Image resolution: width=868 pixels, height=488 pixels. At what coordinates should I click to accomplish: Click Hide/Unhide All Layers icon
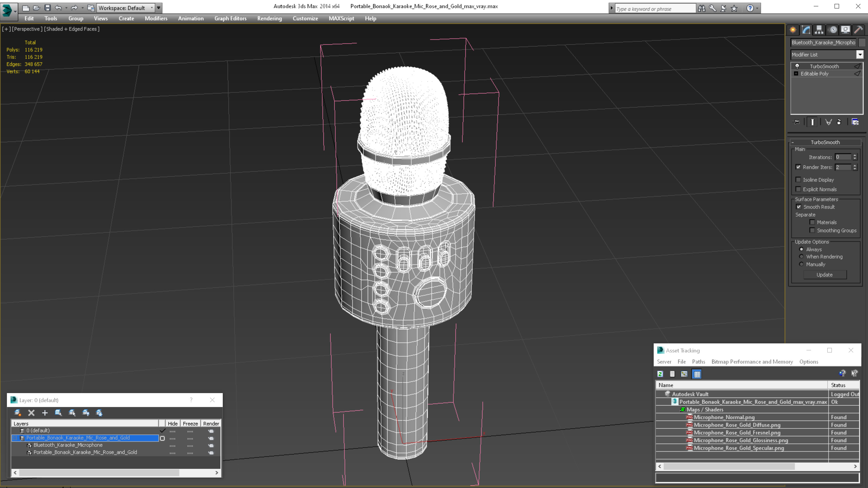click(86, 413)
